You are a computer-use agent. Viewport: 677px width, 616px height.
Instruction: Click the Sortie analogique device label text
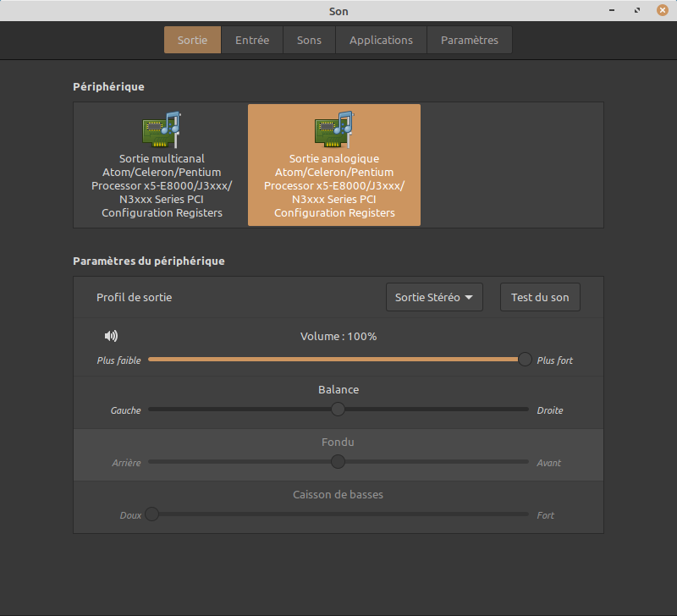[334, 185]
